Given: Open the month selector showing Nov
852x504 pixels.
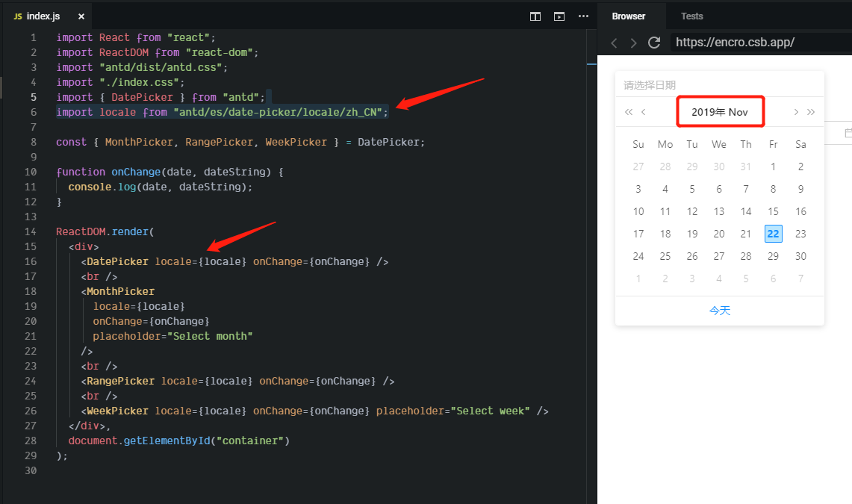Looking at the screenshot, I should click(x=738, y=111).
